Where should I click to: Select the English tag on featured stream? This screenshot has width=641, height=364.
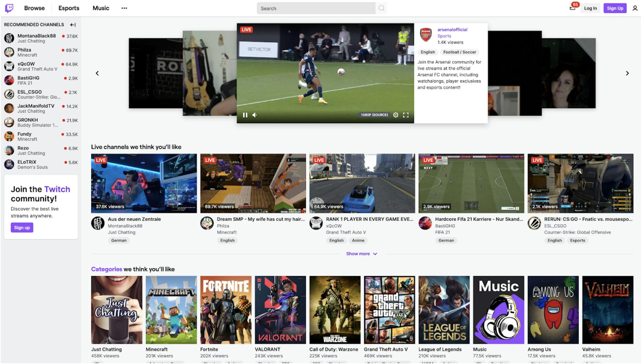point(428,52)
